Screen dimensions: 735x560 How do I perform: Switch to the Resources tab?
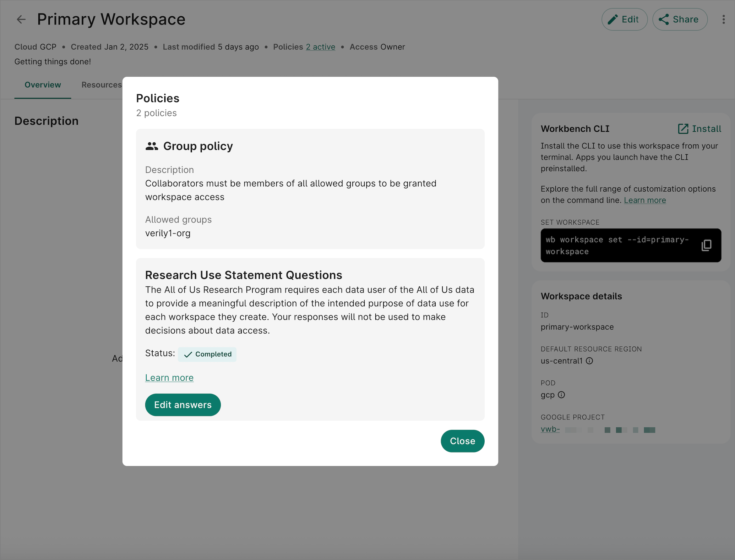[x=102, y=85]
